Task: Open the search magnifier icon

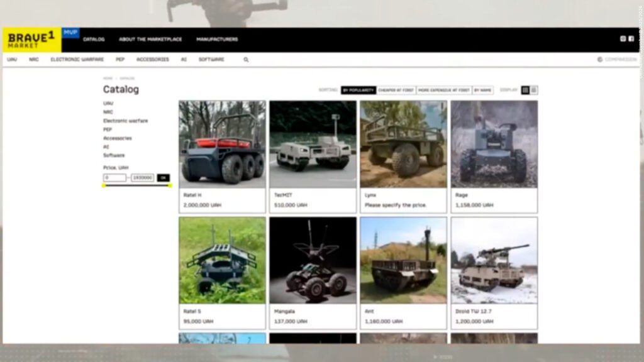Action: 246,60
